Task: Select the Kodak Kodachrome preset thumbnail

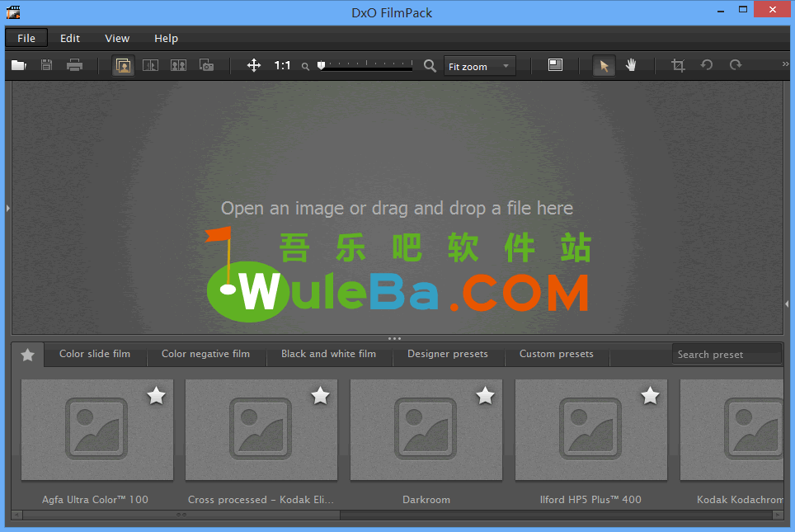Action: click(731, 430)
